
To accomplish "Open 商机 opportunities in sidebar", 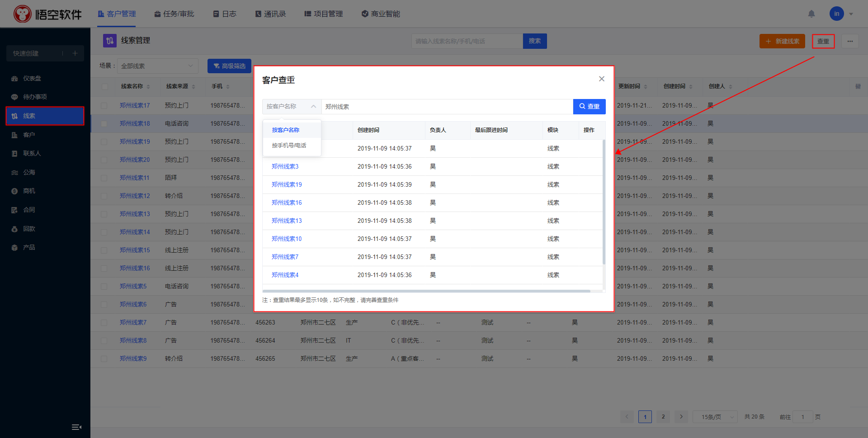I will [x=29, y=191].
